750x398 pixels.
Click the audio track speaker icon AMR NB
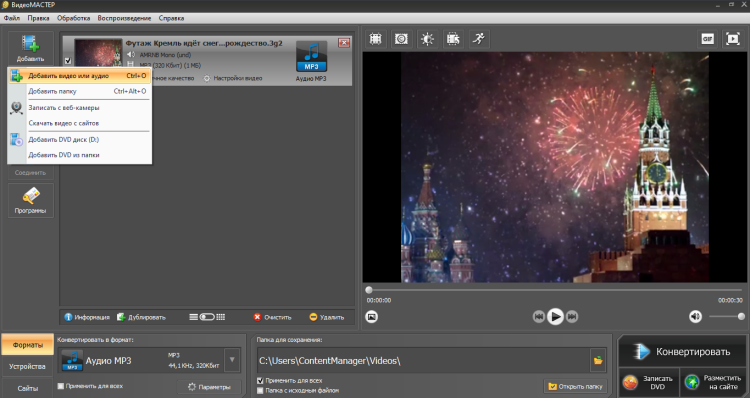coord(131,55)
